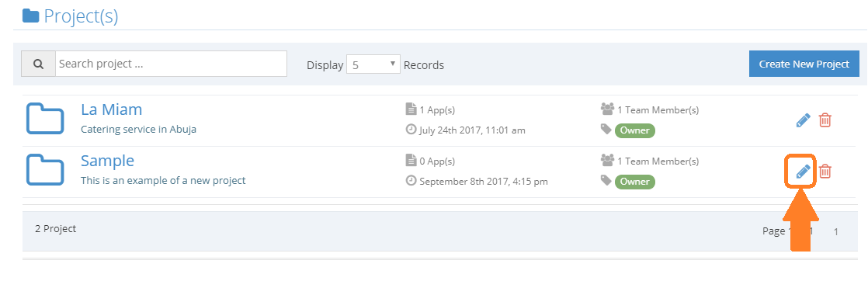Click Sample's 0 App(s) document icon

pyautogui.click(x=411, y=161)
